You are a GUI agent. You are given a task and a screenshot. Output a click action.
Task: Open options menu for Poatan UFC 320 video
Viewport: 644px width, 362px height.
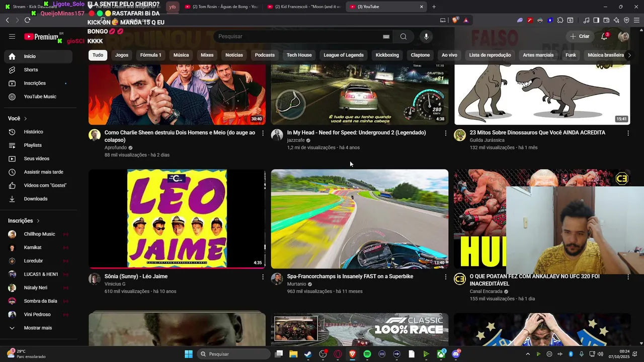pyautogui.click(x=628, y=277)
